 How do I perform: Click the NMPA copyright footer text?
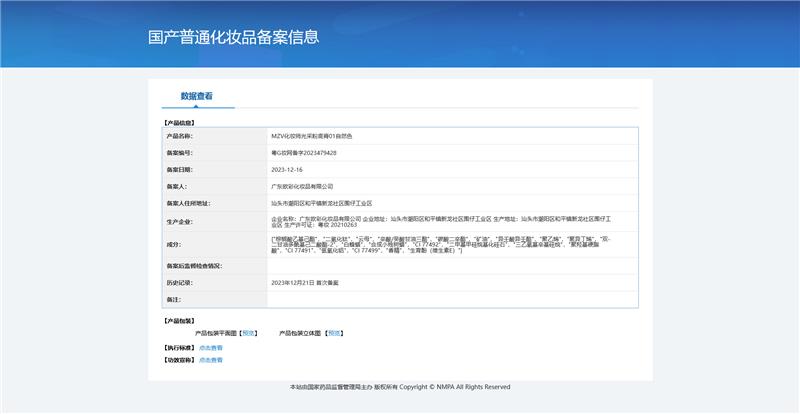pyautogui.click(x=400, y=387)
